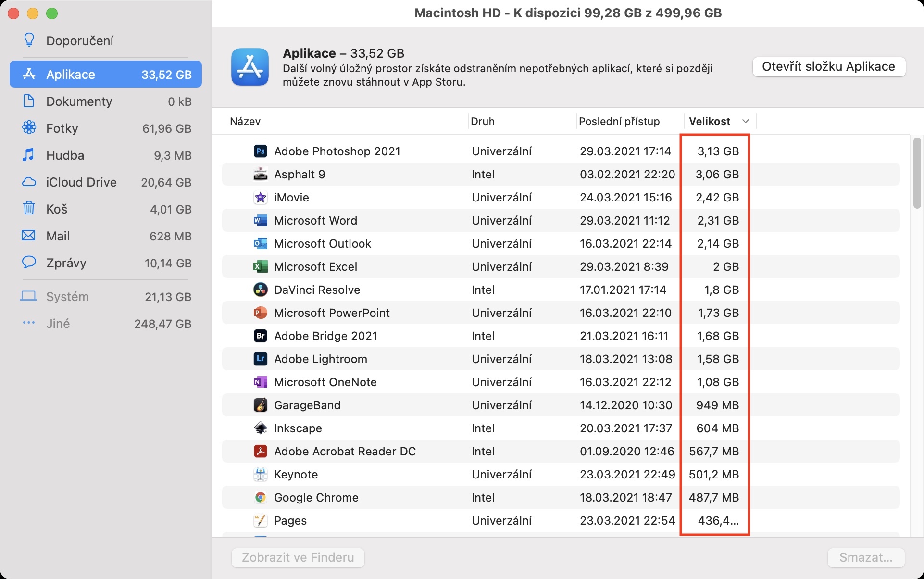Click the GarageBand guitar icon

(x=260, y=405)
